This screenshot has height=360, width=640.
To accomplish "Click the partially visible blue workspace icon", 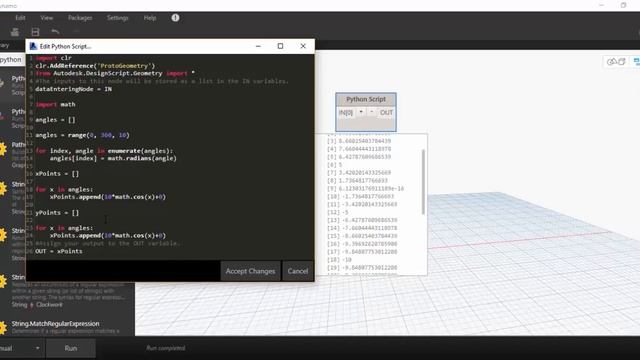I will click(x=636, y=62).
